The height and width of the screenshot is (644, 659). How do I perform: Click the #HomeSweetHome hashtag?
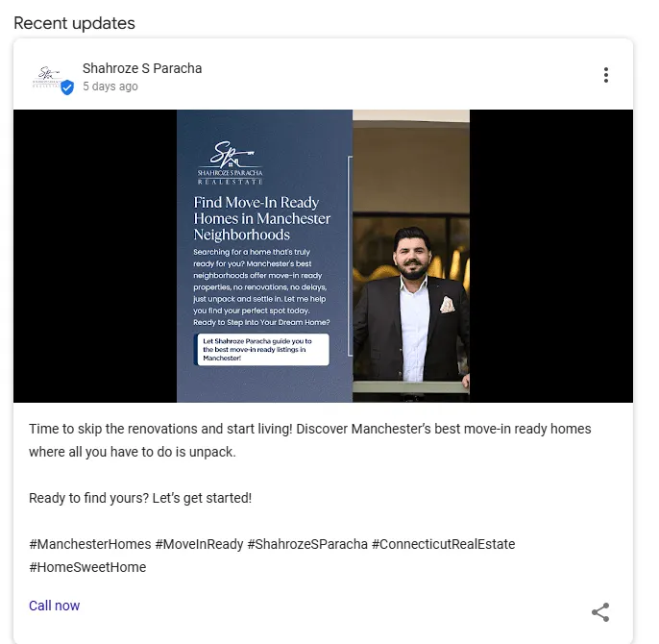[x=87, y=567]
